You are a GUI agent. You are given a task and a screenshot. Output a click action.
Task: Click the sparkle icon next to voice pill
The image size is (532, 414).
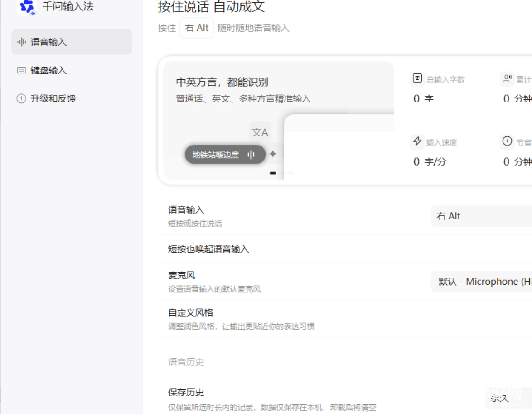click(273, 154)
